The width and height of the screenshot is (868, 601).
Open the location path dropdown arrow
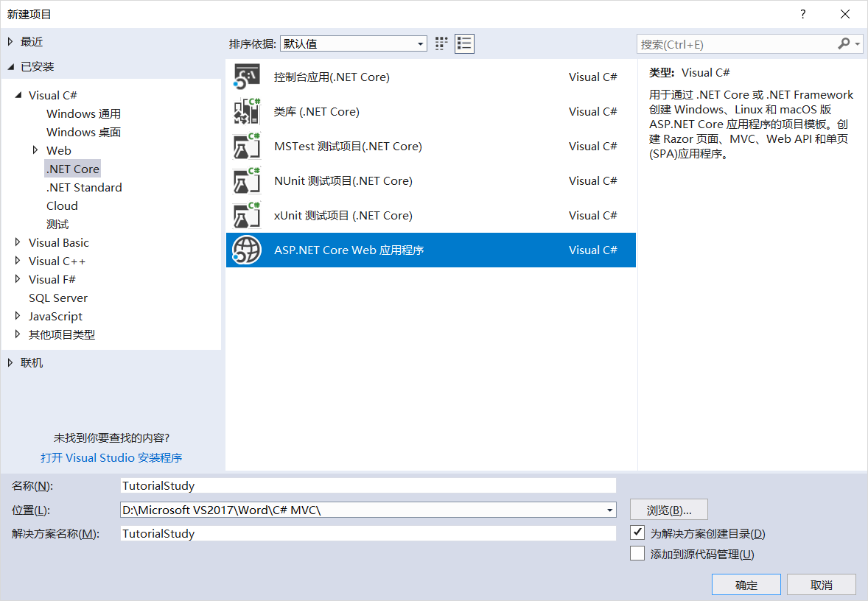609,510
